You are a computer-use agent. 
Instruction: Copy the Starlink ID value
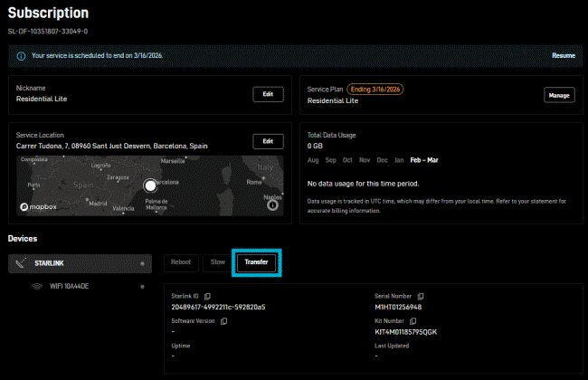pyautogui.click(x=207, y=297)
